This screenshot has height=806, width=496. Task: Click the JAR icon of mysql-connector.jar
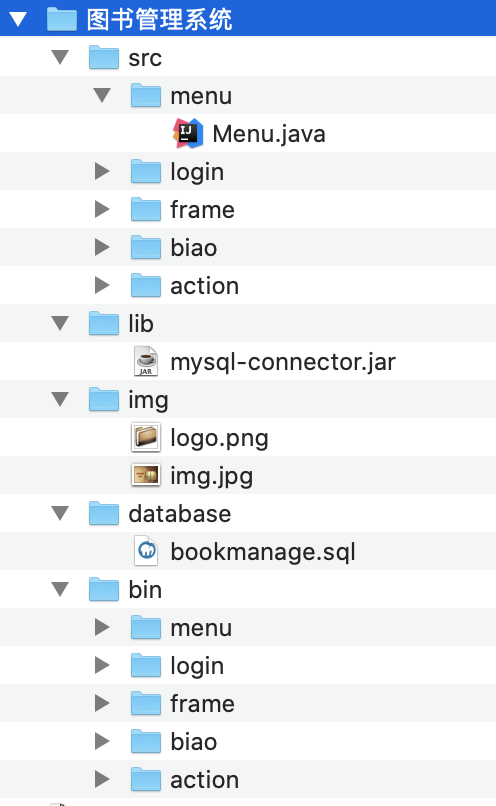[x=146, y=361]
